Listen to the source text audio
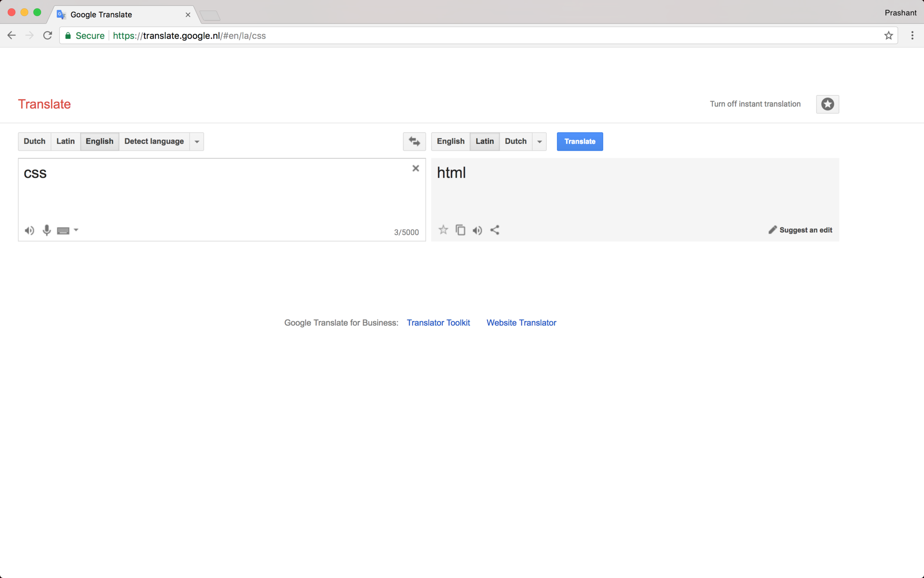Viewport: 924px width, 578px height. pos(29,231)
